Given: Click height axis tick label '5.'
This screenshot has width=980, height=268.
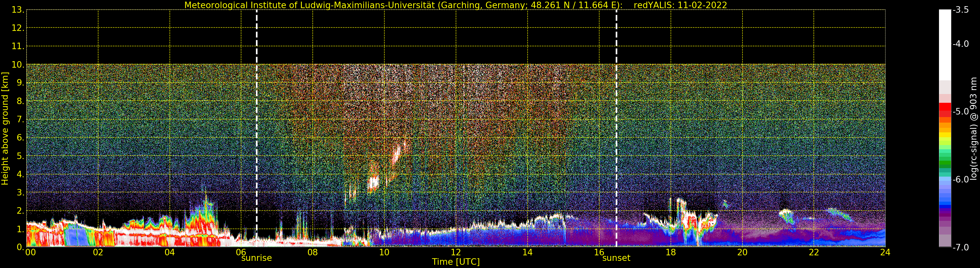Looking at the screenshot, I should coord(20,156).
